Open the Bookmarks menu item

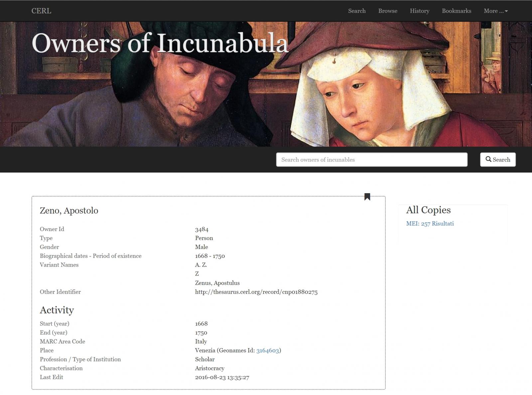point(456,11)
